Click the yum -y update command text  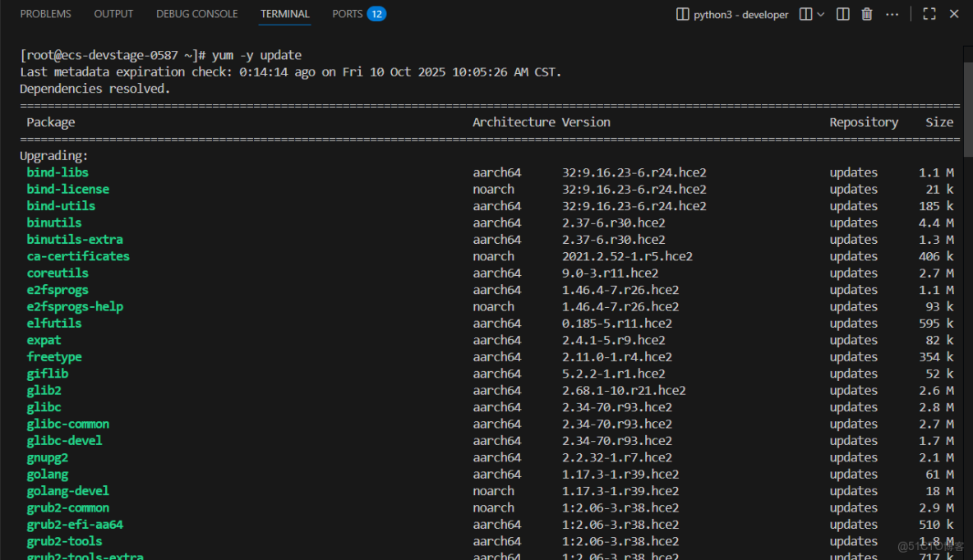click(256, 55)
